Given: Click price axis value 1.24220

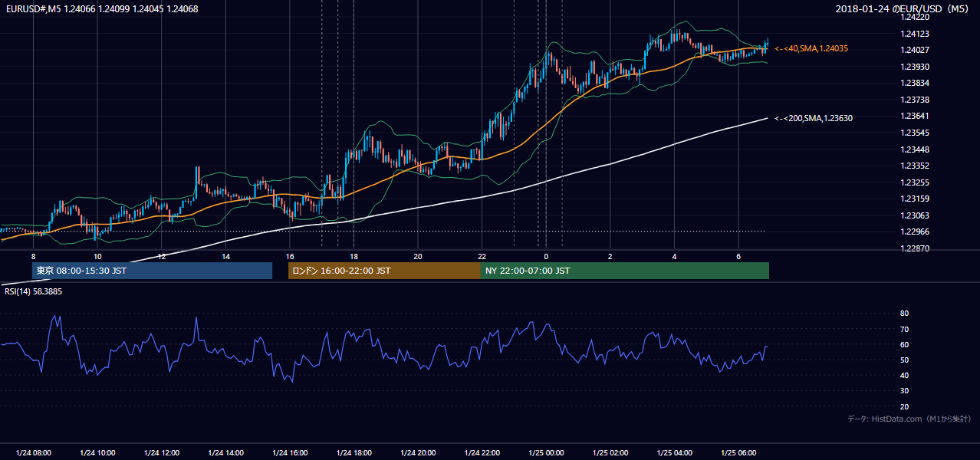Looking at the screenshot, I should tap(915, 17).
